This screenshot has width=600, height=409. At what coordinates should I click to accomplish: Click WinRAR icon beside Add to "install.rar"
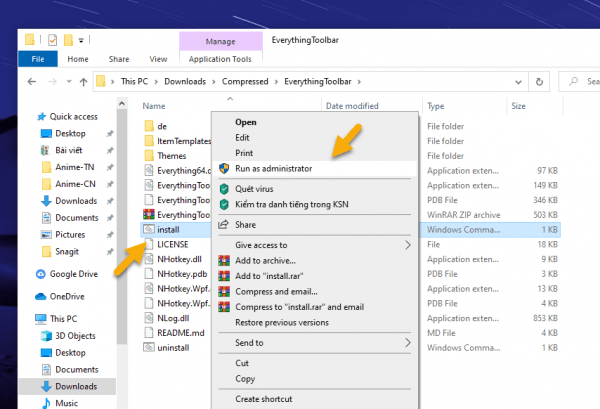[224, 276]
